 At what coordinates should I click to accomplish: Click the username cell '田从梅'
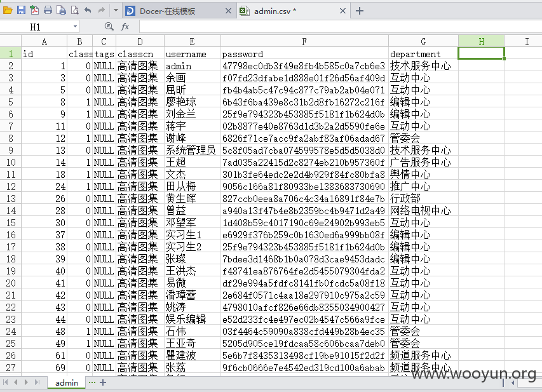[x=192, y=187]
